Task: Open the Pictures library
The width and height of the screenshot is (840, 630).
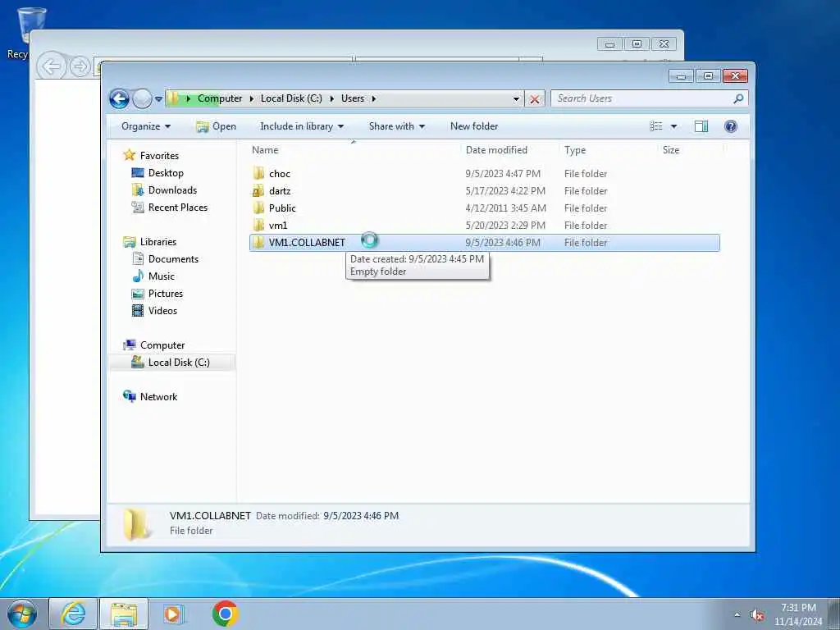Action: pyautogui.click(x=157, y=293)
